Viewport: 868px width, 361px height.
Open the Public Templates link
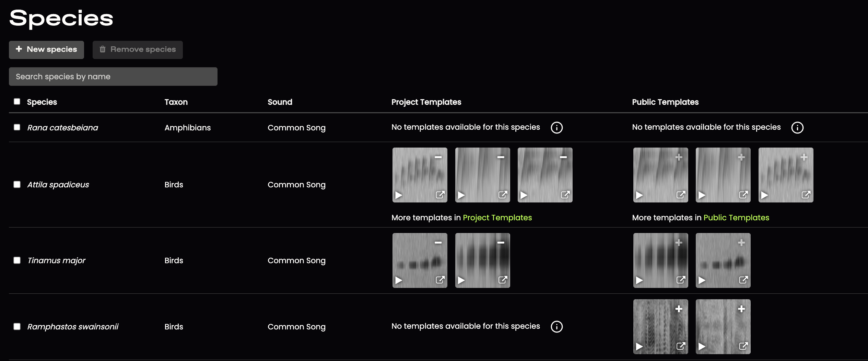[736, 218]
